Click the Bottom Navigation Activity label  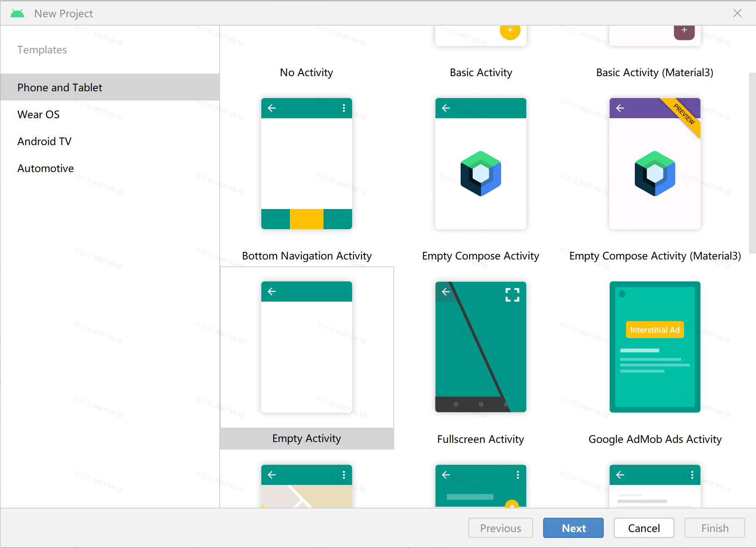[307, 256]
